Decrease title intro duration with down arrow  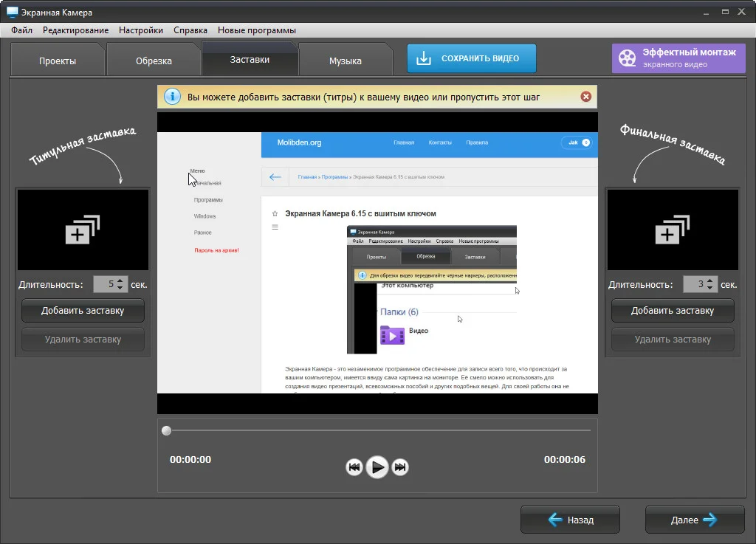pos(121,288)
